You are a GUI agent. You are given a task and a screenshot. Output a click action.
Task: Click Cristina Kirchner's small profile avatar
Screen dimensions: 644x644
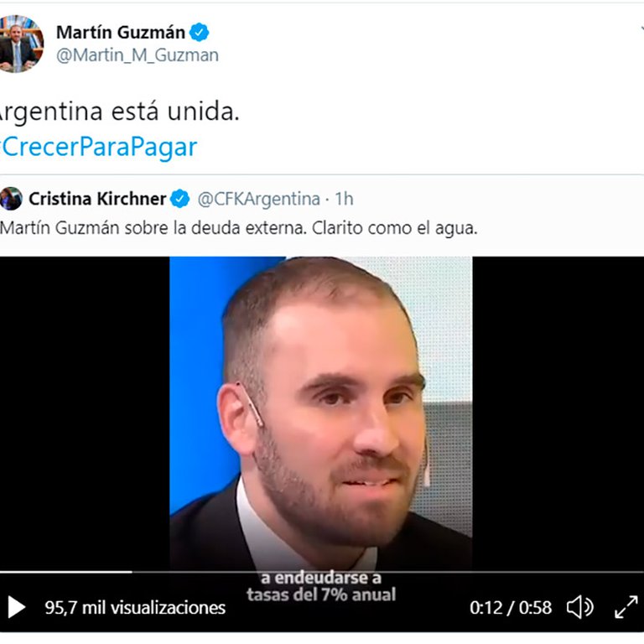pyautogui.click(x=10, y=199)
